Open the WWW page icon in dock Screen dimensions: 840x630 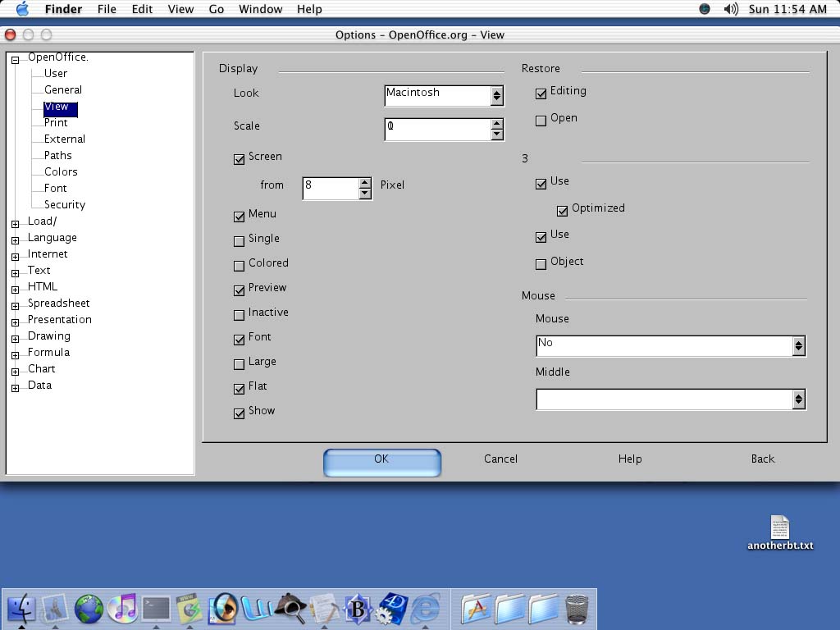[189, 609]
